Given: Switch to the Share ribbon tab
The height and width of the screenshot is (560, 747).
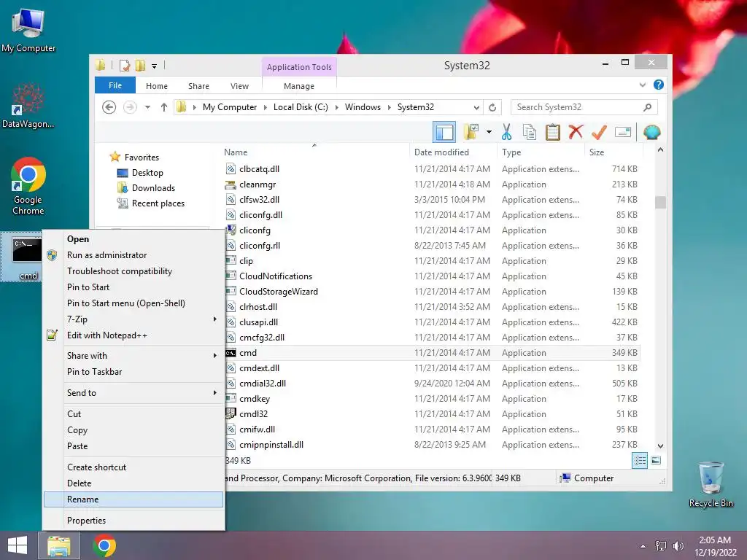Looking at the screenshot, I should [x=198, y=86].
